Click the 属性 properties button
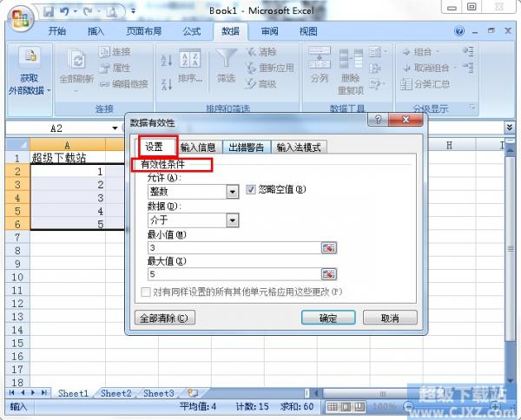The width and height of the screenshot is (521, 420). click(x=115, y=68)
